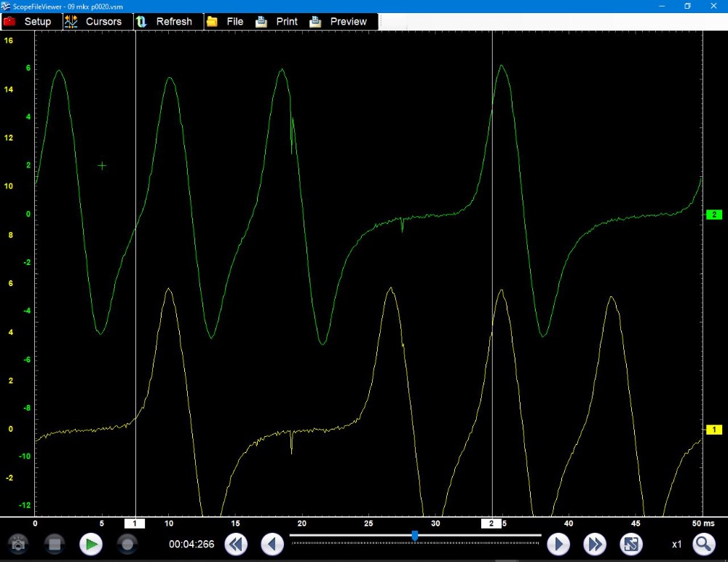Click the round record button
The width and height of the screenshot is (728, 562).
tap(127, 544)
